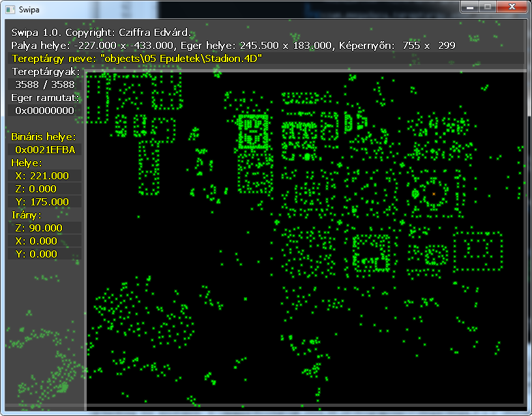Image resolution: width=532 pixels, height=416 pixels.
Task: Click the Tereptárgyak label in side panel
Action: click(45, 71)
